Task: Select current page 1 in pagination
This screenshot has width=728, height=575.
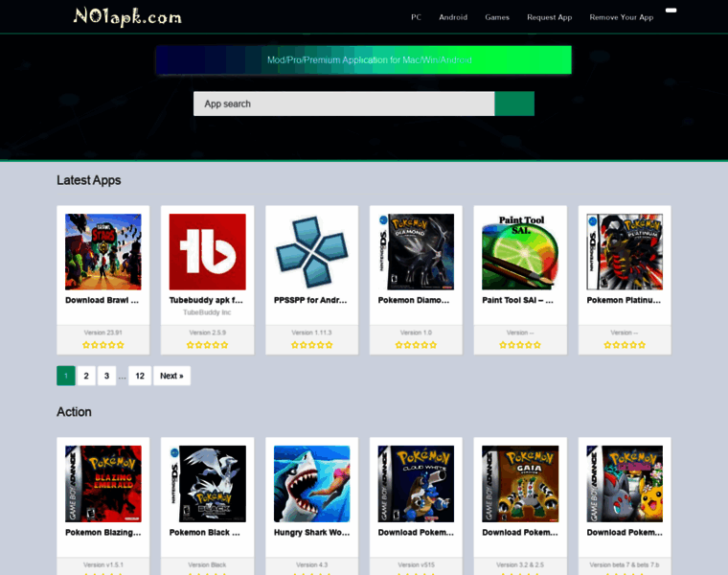Action: [66, 376]
